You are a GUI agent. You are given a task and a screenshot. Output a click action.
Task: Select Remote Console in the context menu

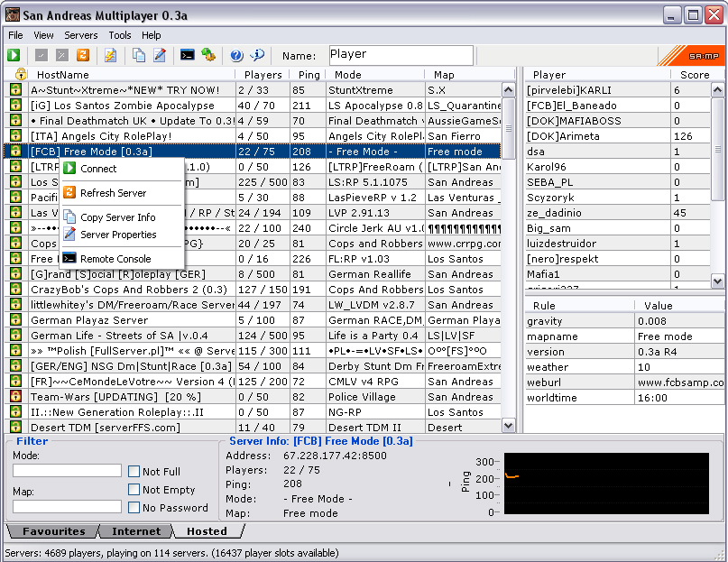point(115,259)
